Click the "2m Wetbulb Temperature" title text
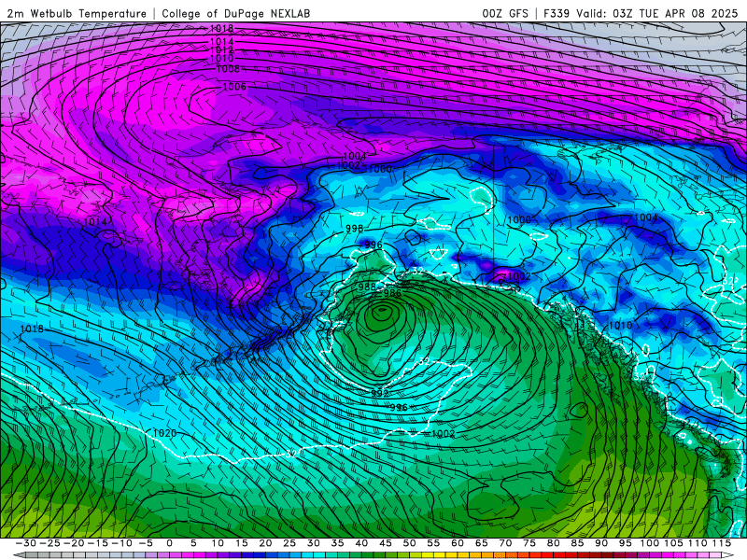This screenshot has width=747, height=560. coord(77,14)
